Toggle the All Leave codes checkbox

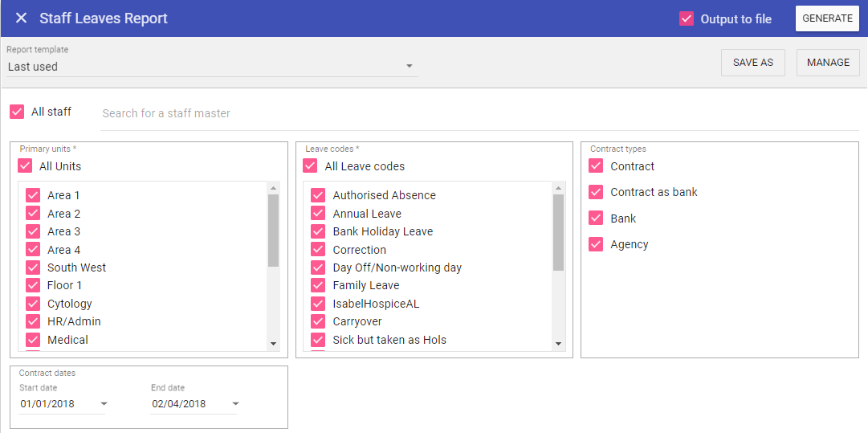click(x=311, y=166)
